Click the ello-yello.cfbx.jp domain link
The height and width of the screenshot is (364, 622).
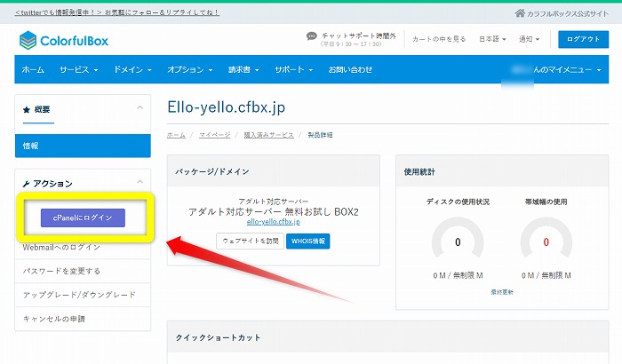coord(273,222)
